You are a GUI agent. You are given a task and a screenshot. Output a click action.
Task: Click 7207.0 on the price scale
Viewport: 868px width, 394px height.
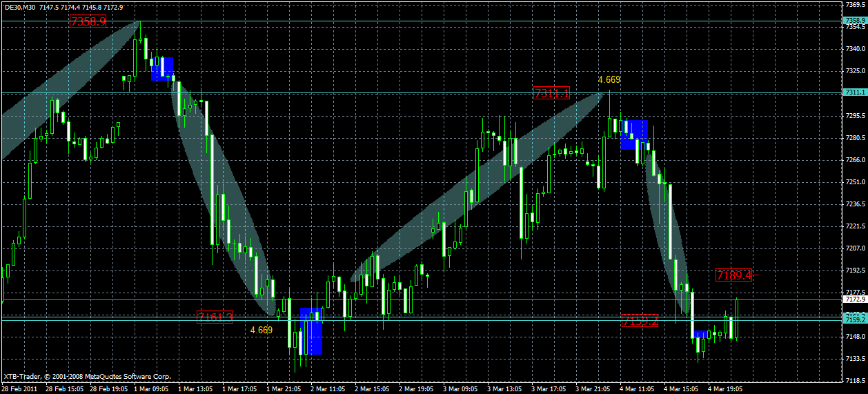pyautogui.click(x=854, y=248)
